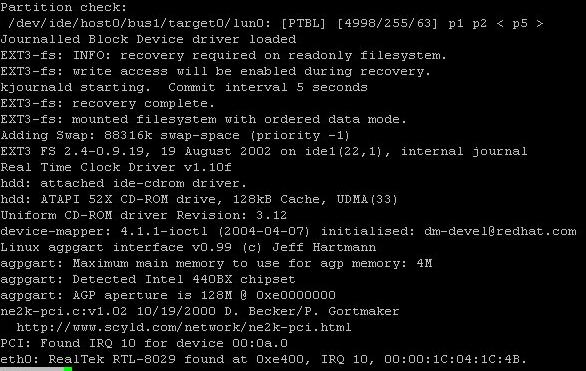
Task: Click the gray bar at bottom-left corner
Action: tap(32, 369)
